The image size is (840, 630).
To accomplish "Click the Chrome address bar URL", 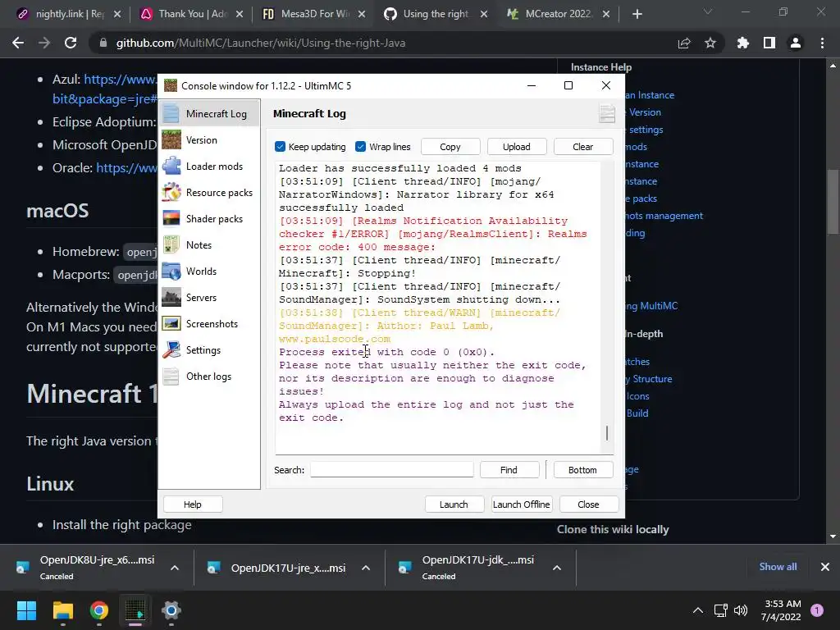I will [x=260, y=43].
